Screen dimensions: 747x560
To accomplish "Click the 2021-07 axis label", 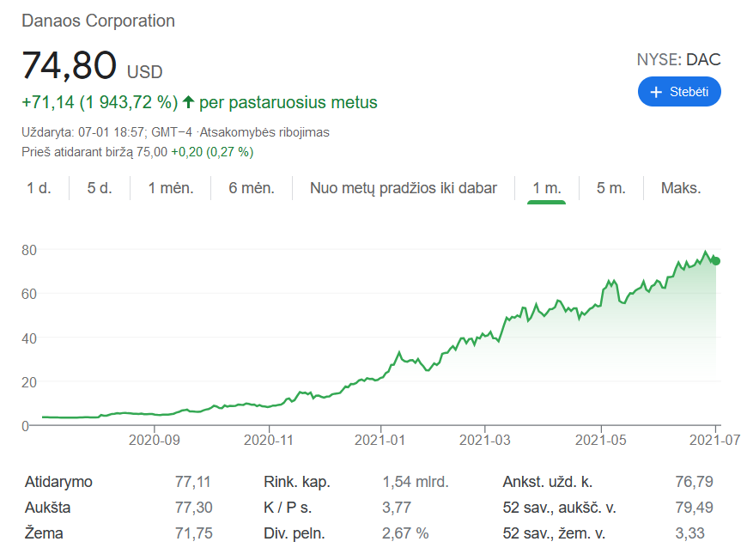I will click(714, 440).
